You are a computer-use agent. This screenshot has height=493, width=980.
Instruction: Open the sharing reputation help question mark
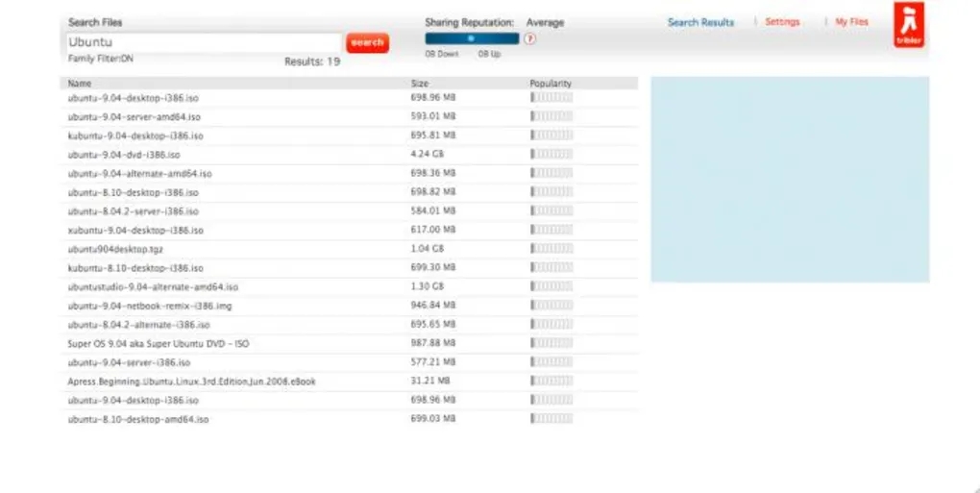click(x=530, y=38)
